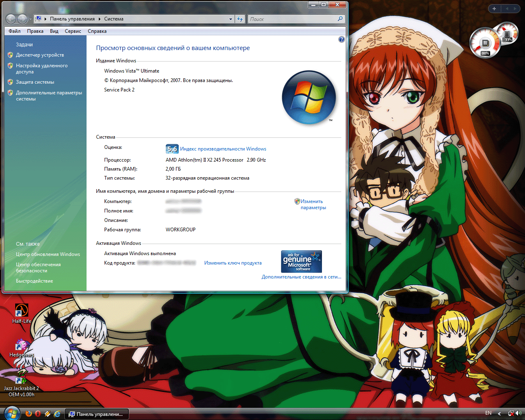The width and height of the screenshot is (525, 420).
Task: Click the Панель управления taskbar button
Action: tap(97, 414)
